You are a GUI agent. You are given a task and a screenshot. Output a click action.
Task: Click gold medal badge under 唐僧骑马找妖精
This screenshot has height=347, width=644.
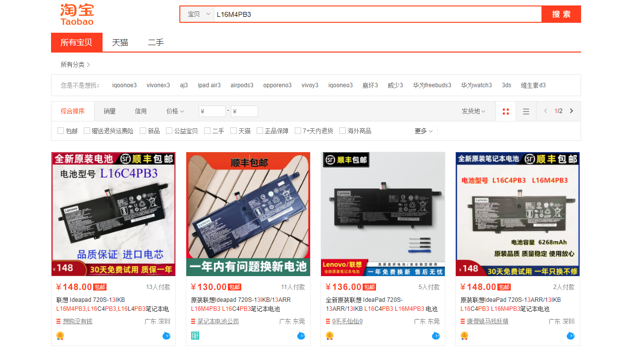(465, 336)
